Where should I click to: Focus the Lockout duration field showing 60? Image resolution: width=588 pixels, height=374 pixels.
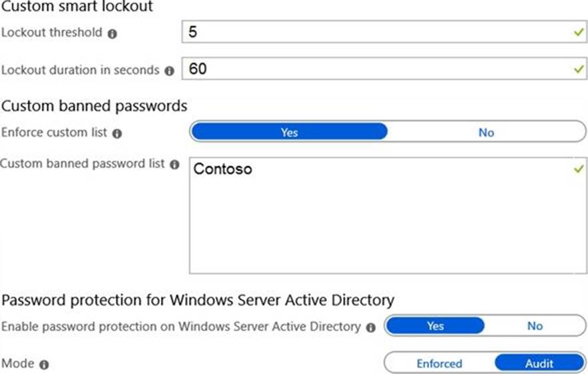pyautogui.click(x=374, y=68)
